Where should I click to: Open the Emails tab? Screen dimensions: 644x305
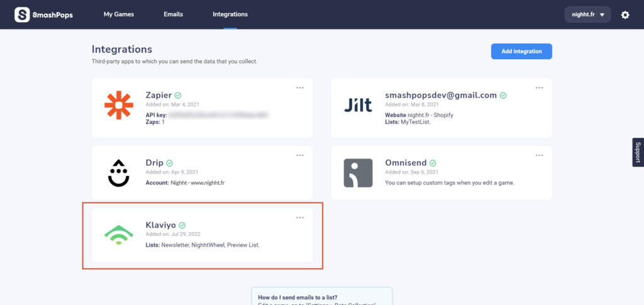tap(174, 14)
